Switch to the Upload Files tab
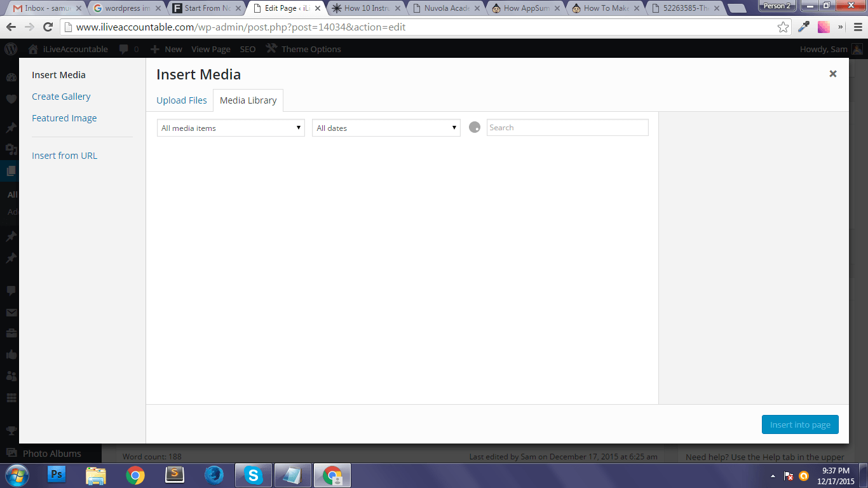The image size is (868, 488). [x=182, y=100]
